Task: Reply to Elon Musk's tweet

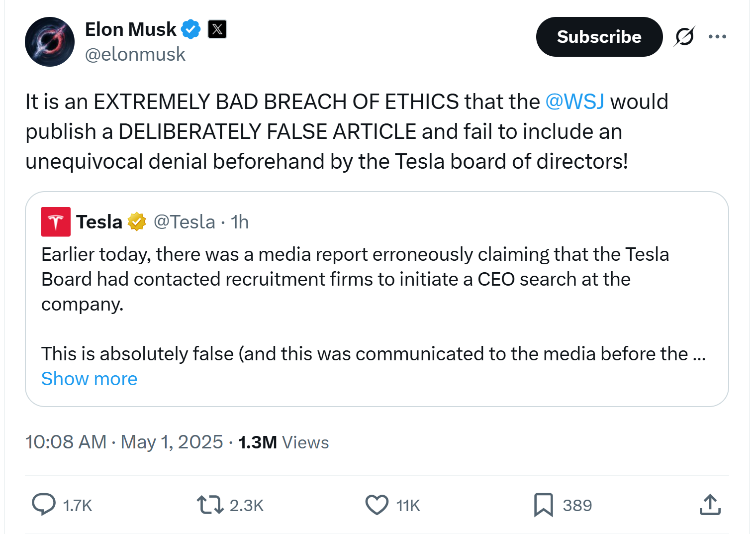Action: tap(44, 505)
